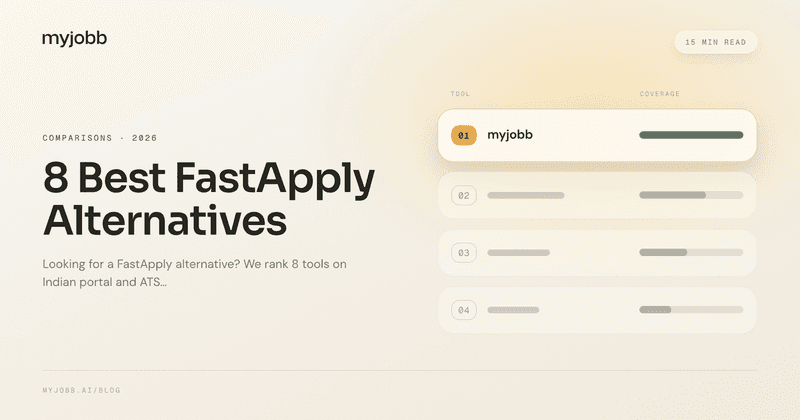Screen dimensions: 800x420
Task: Click the coverage bar in row 04
Action: tap(691, 310)
